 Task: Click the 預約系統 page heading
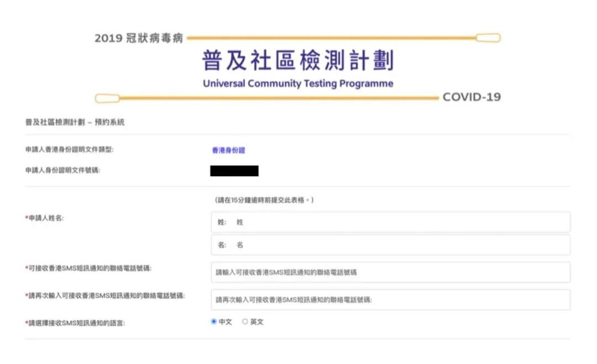tap(75, 123)
